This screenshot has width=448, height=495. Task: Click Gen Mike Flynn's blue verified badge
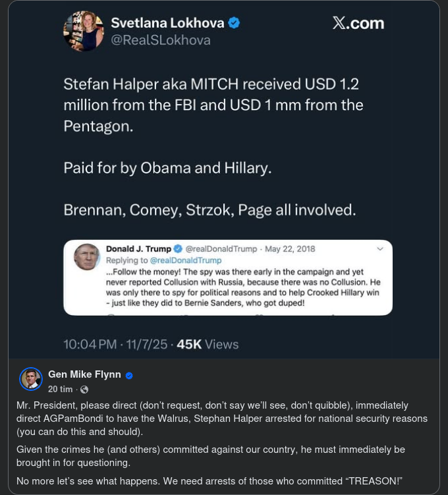[129, 375]
